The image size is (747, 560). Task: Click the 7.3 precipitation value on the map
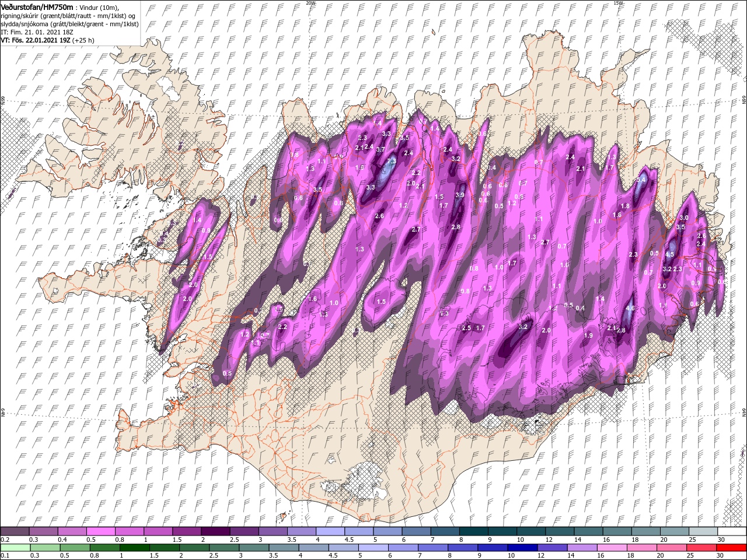click(x=392, y=161)
